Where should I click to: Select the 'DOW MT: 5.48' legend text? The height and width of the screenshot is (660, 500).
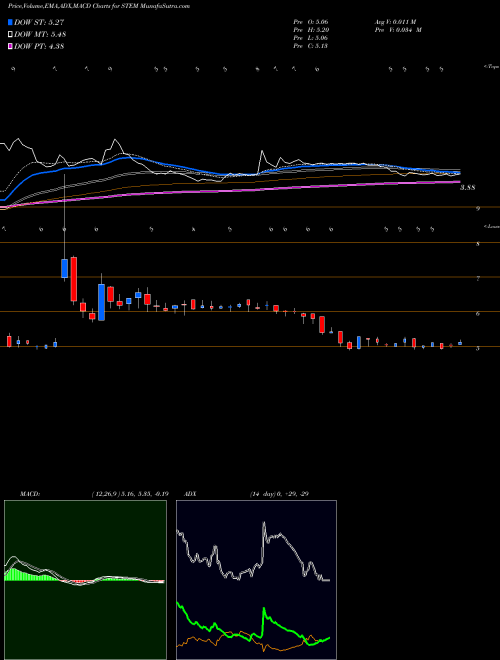[x=40, y=35]
